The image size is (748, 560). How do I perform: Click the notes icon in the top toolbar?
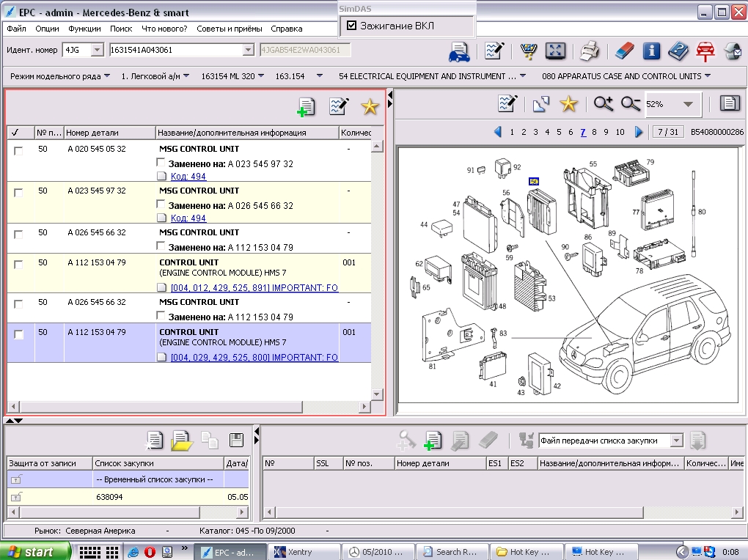click(x=494, y=51)
